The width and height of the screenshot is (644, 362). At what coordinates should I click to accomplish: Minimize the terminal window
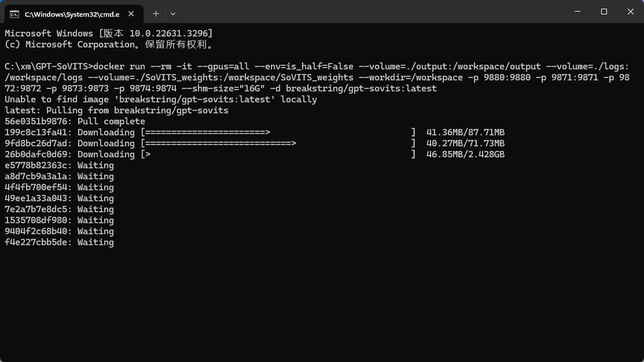577,12
